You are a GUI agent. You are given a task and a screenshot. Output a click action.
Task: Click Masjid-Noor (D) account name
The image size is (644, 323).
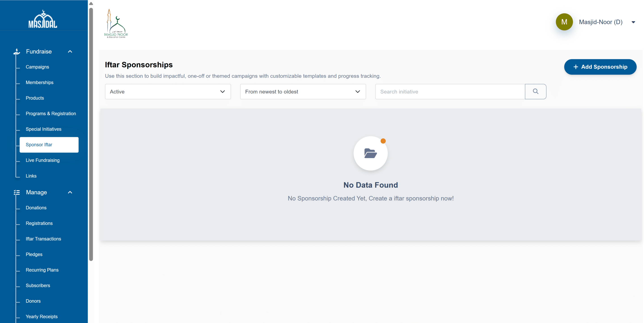[600, 22]
